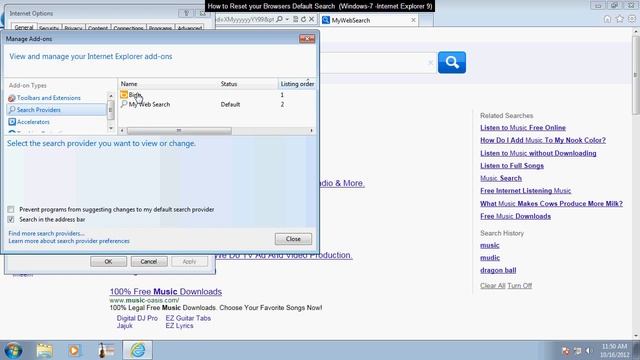Toggle Prevent programs from suggesting changes checkbox
The height and width of the screenshot is (360, 640).
(x=11, y=209)
